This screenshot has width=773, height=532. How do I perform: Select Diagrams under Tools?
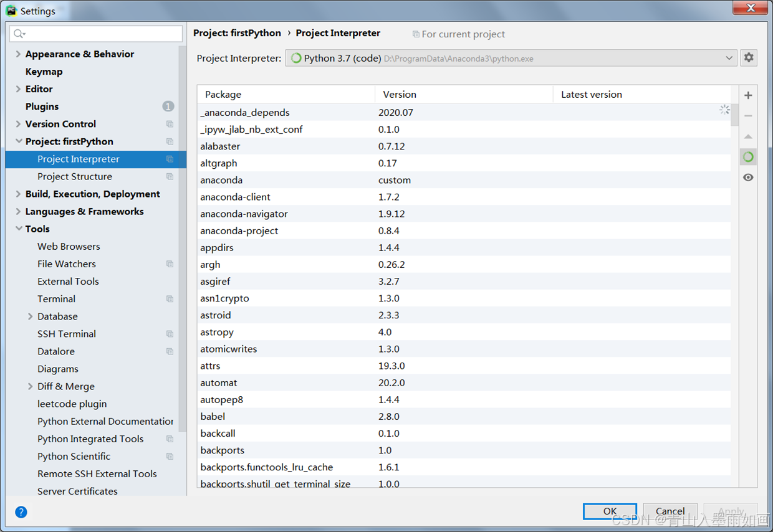click(58, 369)
